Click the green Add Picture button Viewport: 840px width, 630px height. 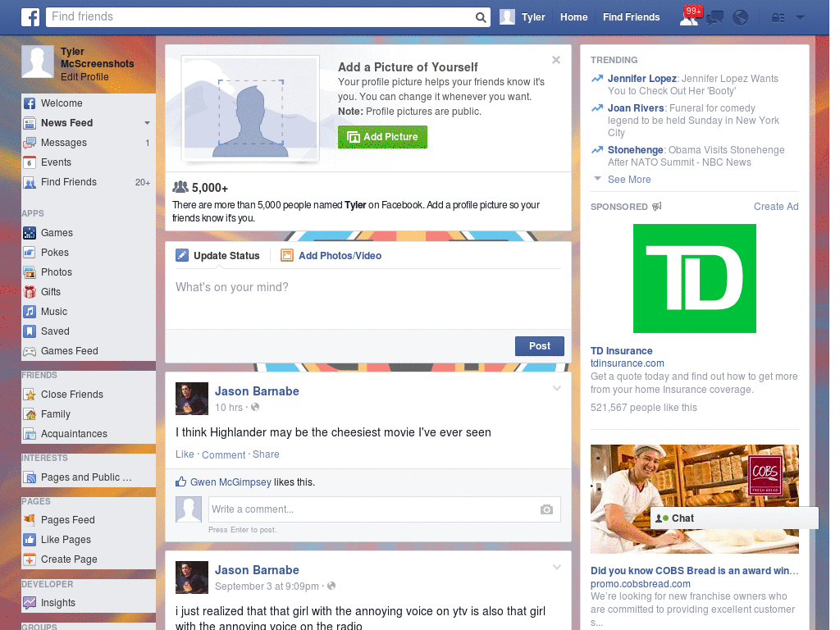(x=382, y=137)
